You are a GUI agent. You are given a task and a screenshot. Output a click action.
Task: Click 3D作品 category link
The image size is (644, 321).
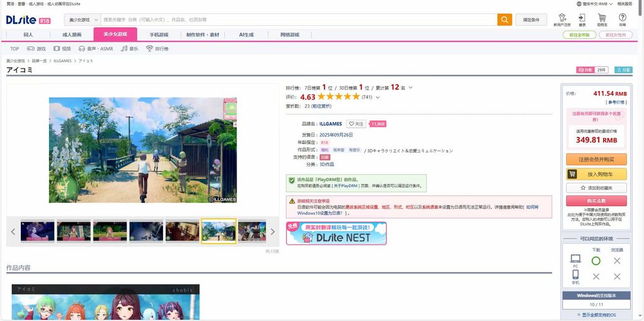pos(326,164)
